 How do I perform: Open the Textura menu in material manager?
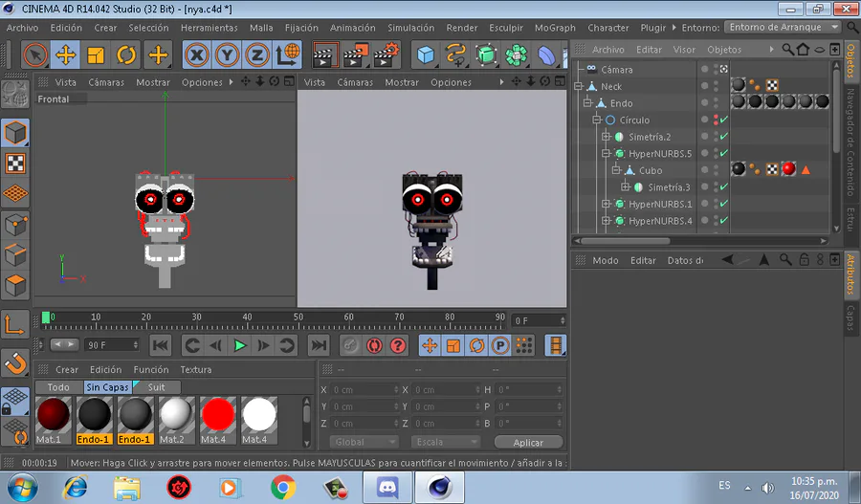point(195,369)
